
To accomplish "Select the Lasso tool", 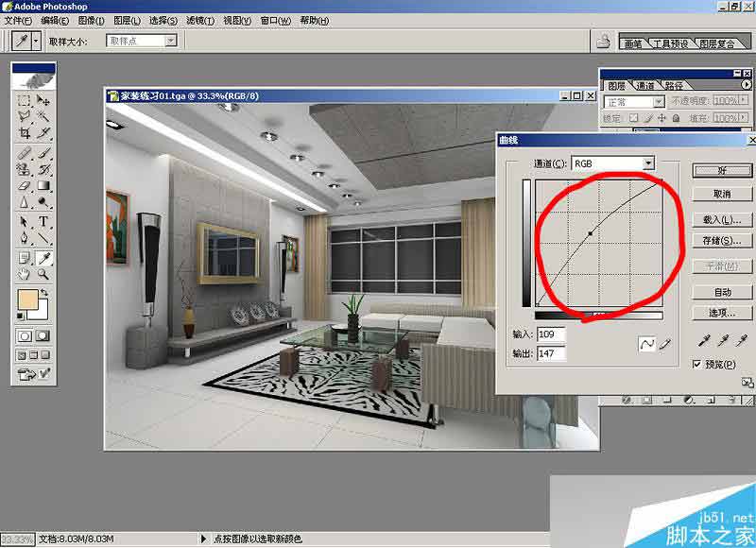I will [25, 116].
